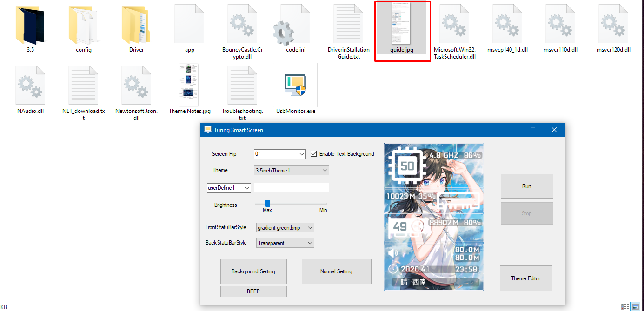Click the 'Min' brightness label

tap(323, 210)
